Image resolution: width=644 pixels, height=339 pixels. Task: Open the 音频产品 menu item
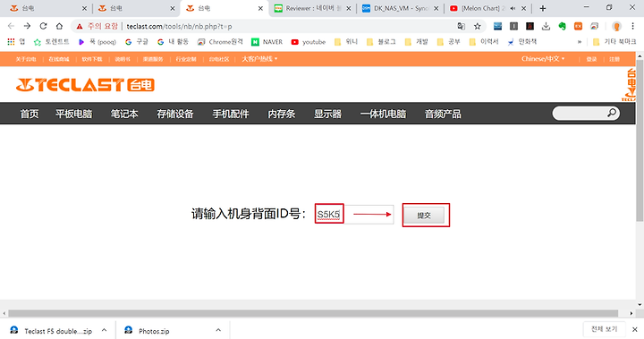pyautogui.click(x=443, y=114)
